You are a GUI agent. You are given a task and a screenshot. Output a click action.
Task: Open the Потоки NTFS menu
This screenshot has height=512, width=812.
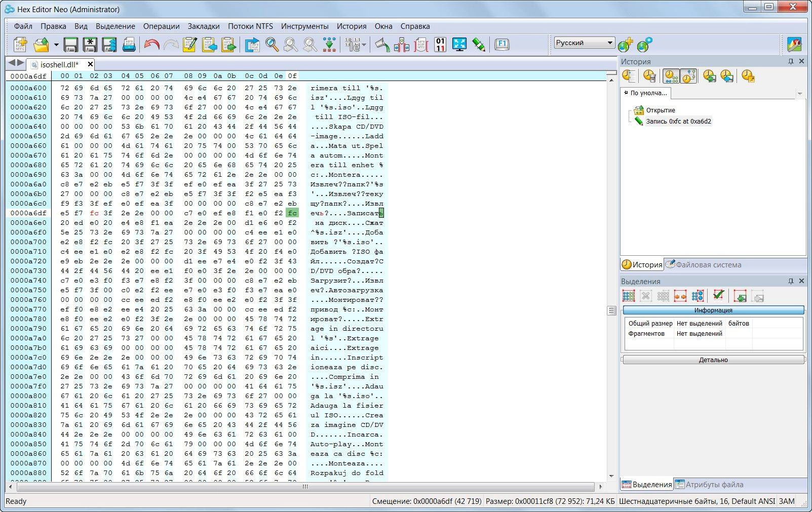(x=250, y=26)
